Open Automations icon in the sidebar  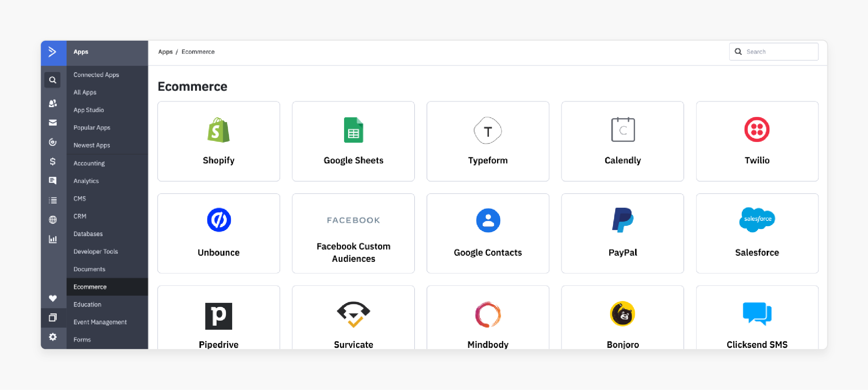53,142
